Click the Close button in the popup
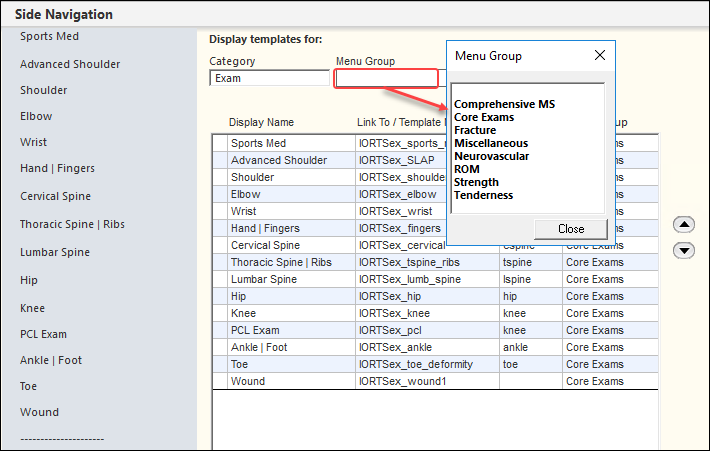 click(x=571, y=229)
